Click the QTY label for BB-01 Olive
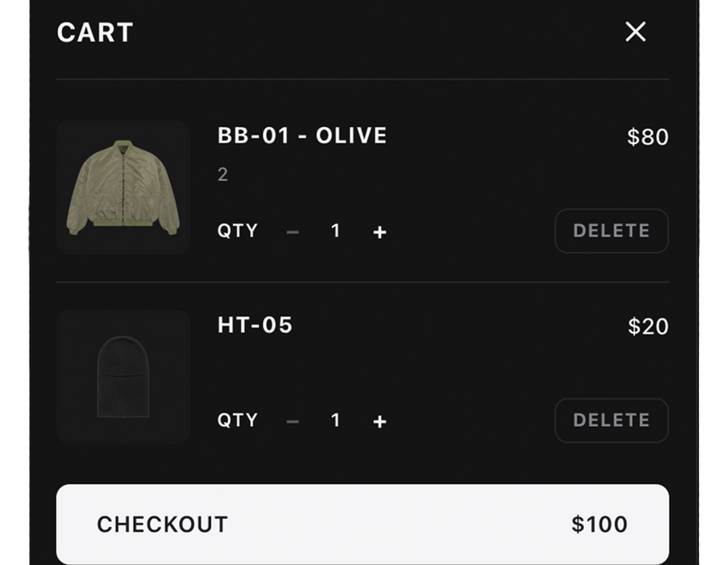Image resolution: width=728 pixels, height=565 pixels. click(237, 231)
